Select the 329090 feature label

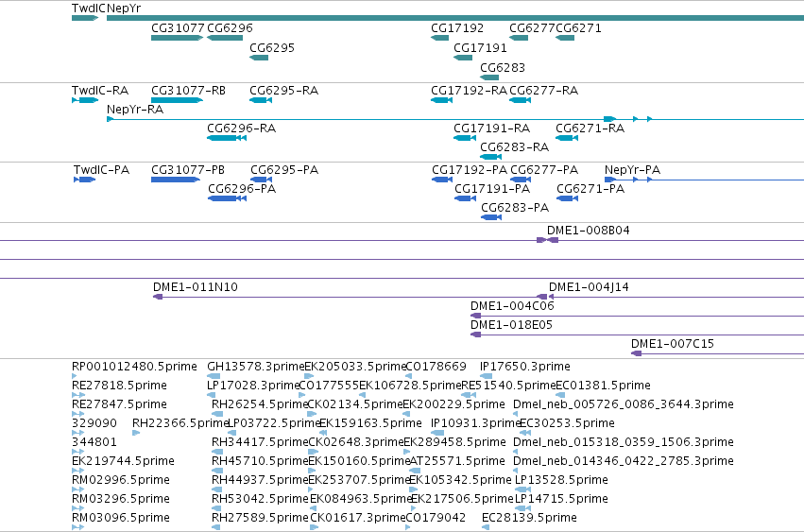coord(94,423)
